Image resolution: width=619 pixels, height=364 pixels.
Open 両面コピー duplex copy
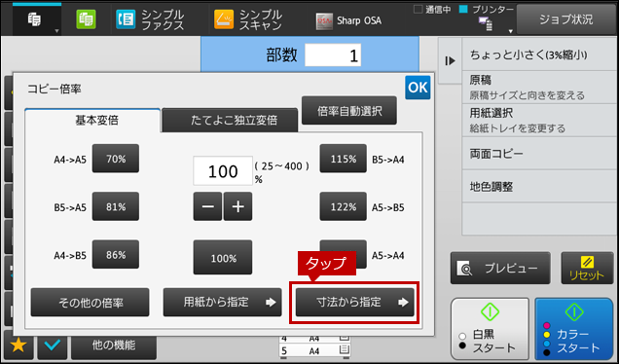[x=540, y=154]
